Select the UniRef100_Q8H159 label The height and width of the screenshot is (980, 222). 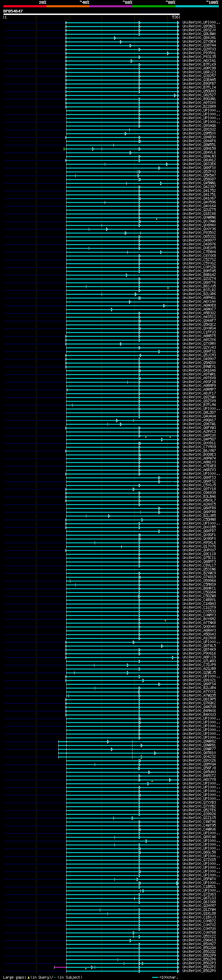(x=199, y=148)
